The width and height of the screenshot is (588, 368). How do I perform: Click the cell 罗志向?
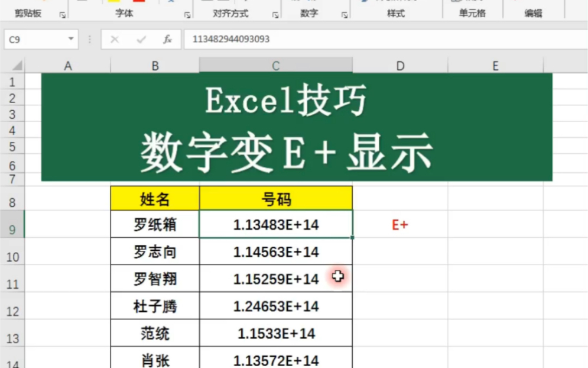[155, 251]
